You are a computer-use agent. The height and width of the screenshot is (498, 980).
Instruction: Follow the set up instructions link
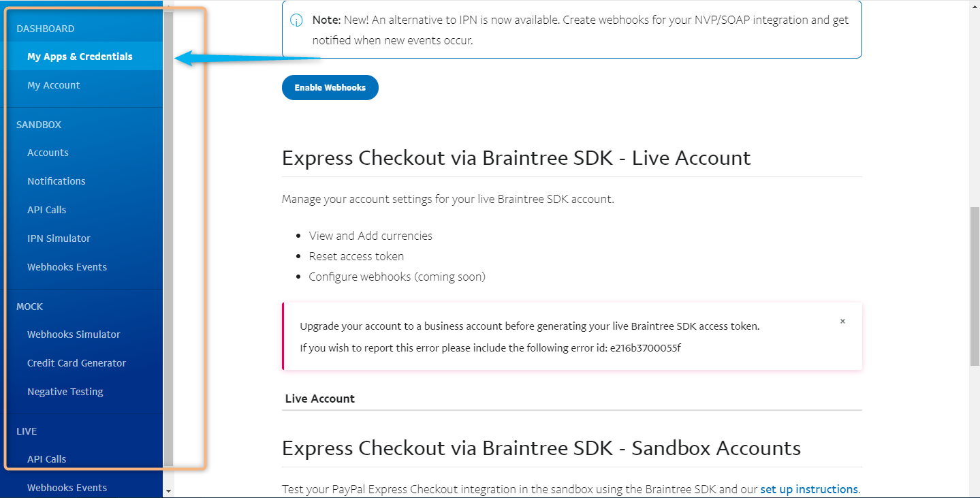coord(809,489)
